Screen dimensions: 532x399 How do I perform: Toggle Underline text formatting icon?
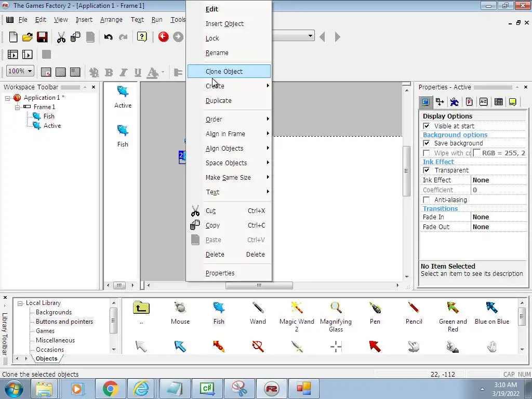(137, 72)
